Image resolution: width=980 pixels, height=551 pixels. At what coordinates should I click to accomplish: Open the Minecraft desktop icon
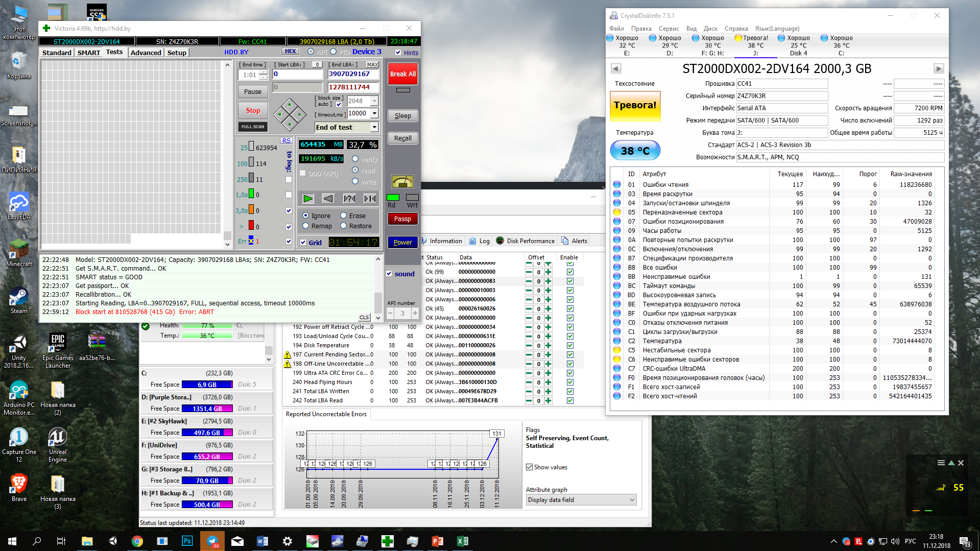pos(19,253)
